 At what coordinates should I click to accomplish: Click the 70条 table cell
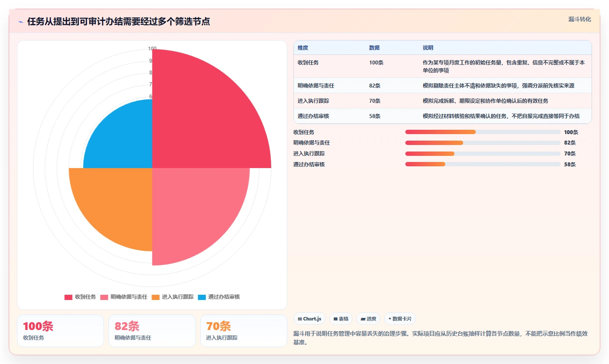click(392, 101)
